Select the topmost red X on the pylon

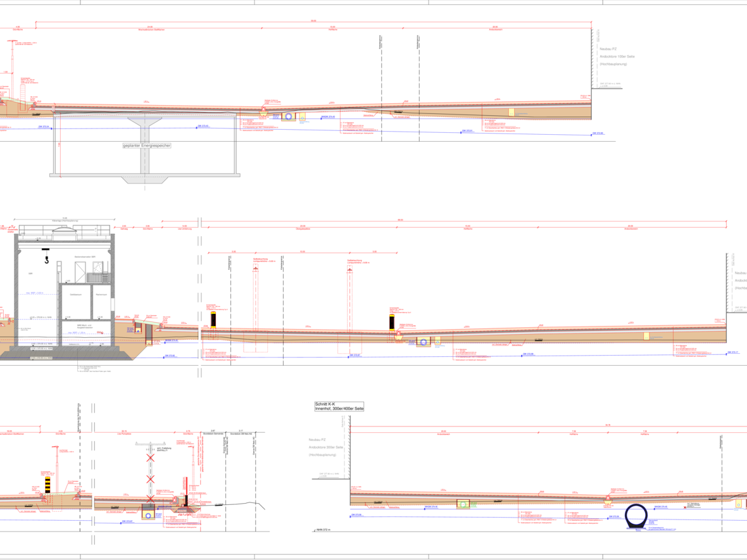(x=150, y=457)
